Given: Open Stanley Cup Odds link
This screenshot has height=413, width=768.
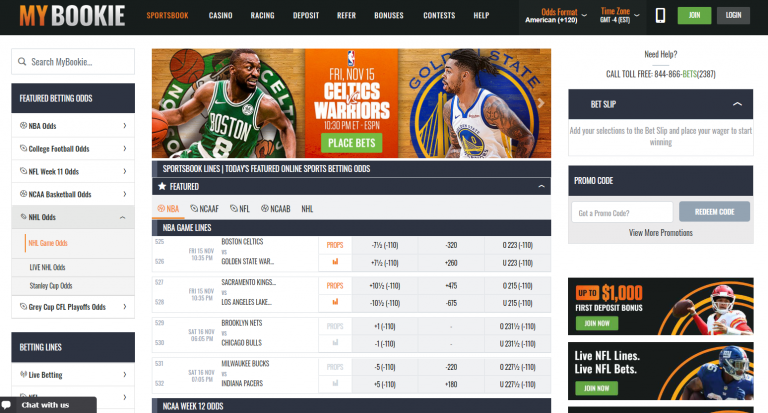Looking at the screenshot, I should (51, 286).
